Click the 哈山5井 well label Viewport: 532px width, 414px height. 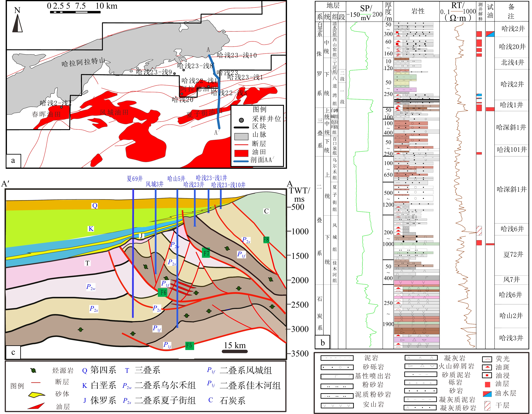point(176,179)
